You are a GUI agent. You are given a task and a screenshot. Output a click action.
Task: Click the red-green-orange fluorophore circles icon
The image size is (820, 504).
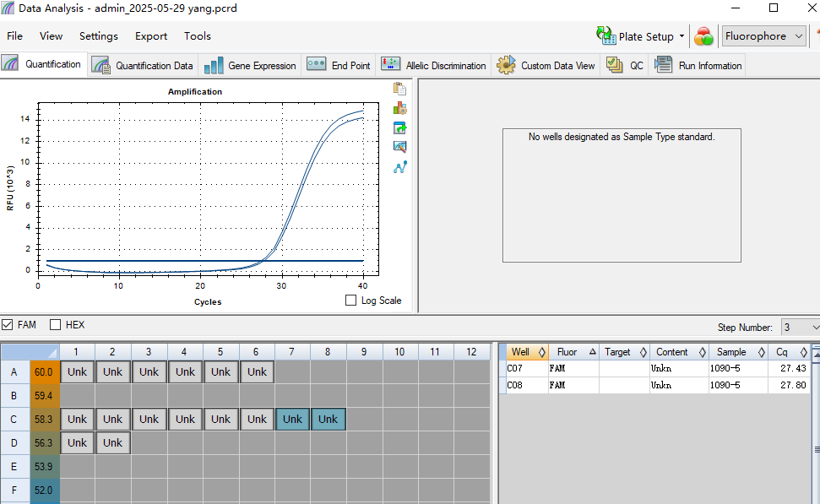tap(703, 36)
